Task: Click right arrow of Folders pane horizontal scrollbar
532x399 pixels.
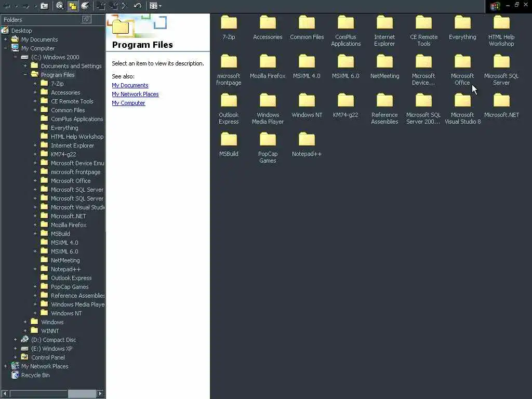Action: click(x=100, y=394)
